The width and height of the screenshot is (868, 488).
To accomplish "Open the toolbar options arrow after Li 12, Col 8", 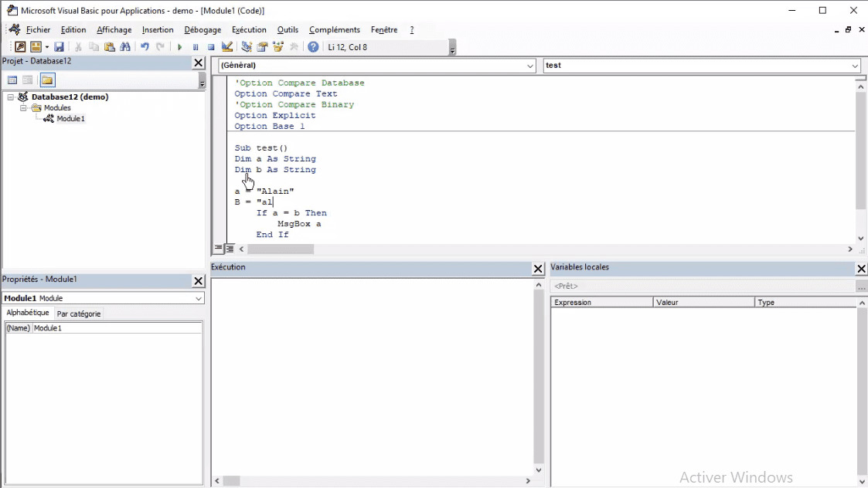I will pyautogui.click(x=452, y=48).
